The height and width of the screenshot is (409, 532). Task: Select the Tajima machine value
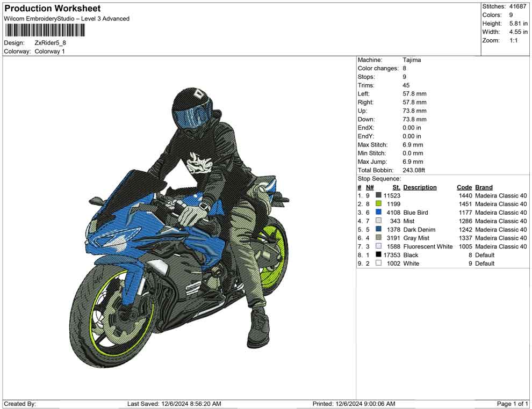[412, 60]
